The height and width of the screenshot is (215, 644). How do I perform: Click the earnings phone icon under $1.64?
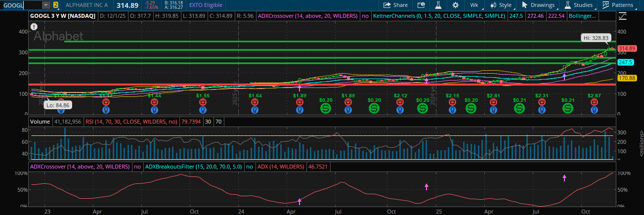tap(255, 102)
